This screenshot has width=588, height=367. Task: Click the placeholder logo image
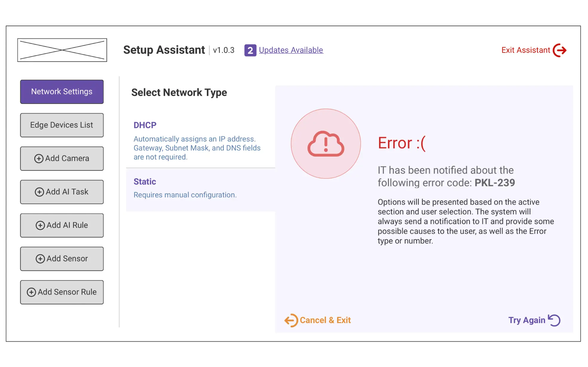62,50
